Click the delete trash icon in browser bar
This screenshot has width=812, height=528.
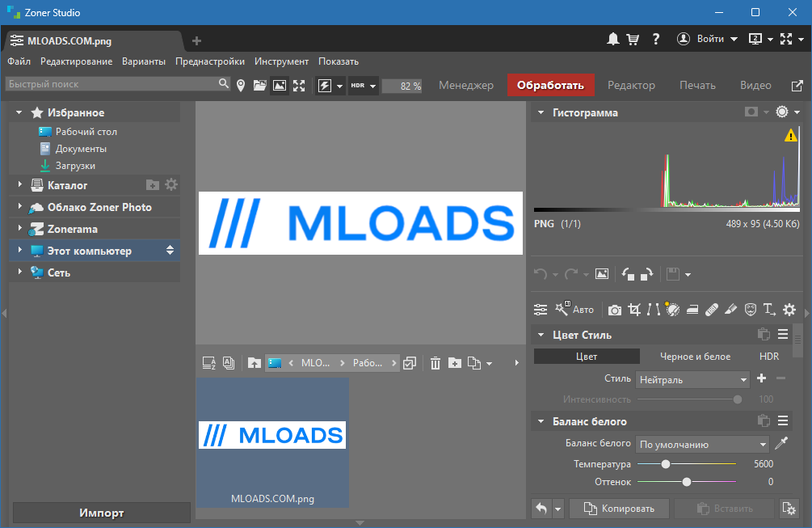pyautogui.click(x=435, y=363)
